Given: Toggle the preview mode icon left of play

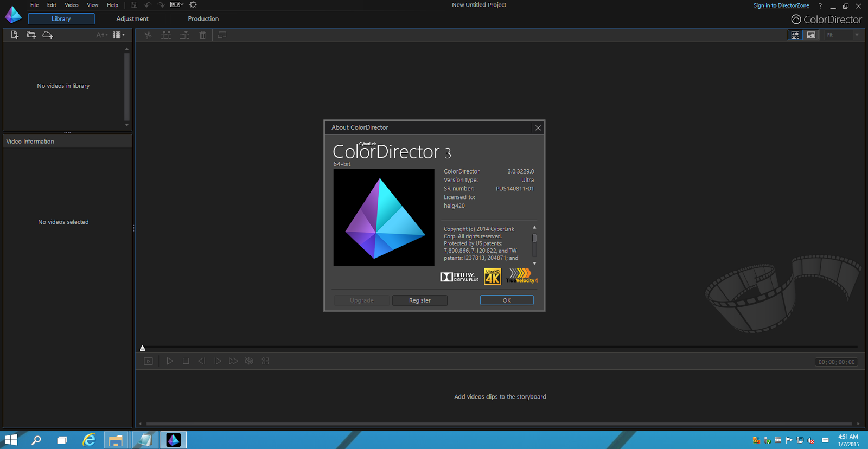Looking at the screenshot, I should pos(148,361).
